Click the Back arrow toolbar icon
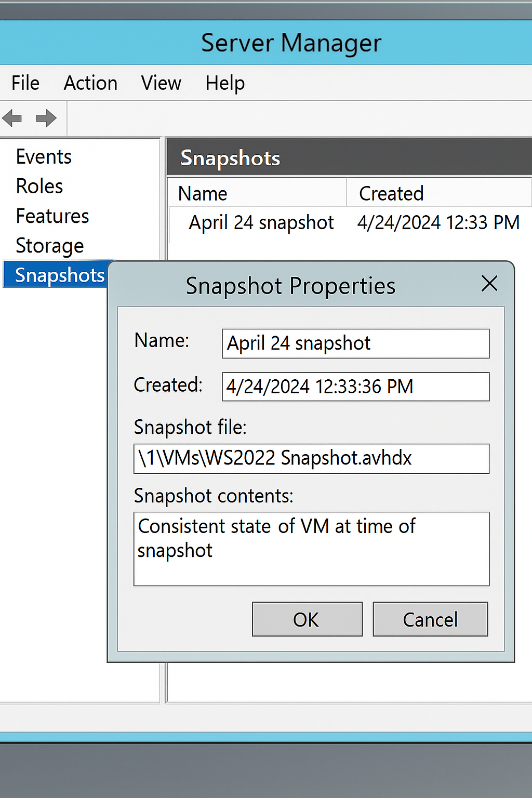The height and width of the screenshot is (798, 532). [12, 118]
